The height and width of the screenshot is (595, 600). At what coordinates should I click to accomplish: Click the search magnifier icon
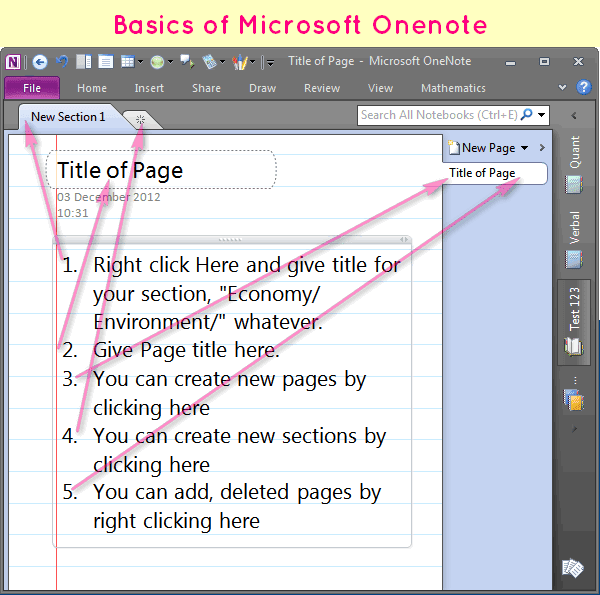tap(527, 114)
